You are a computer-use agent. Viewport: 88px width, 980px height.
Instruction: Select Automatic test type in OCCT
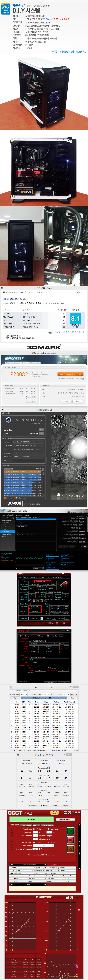click(53, 829)
